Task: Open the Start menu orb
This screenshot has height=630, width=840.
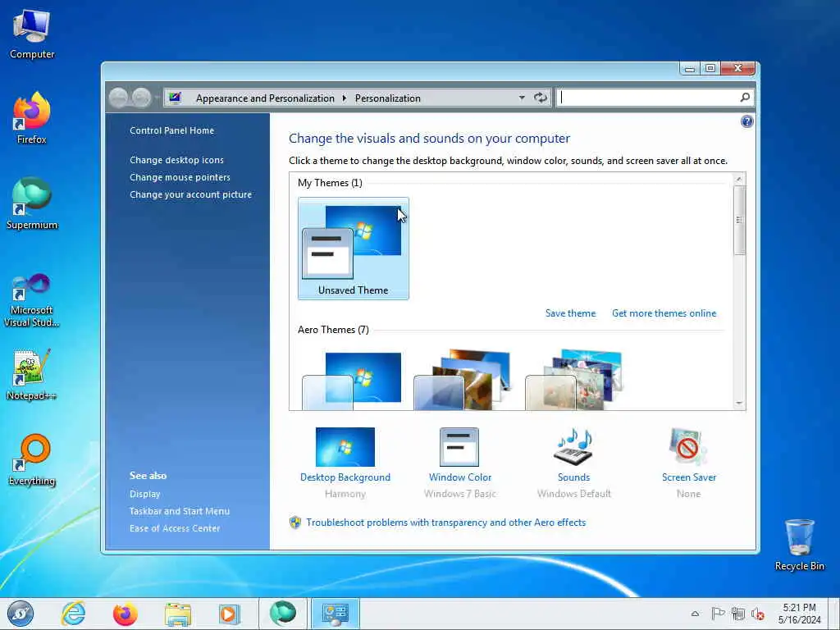Action: pos(21,614)
